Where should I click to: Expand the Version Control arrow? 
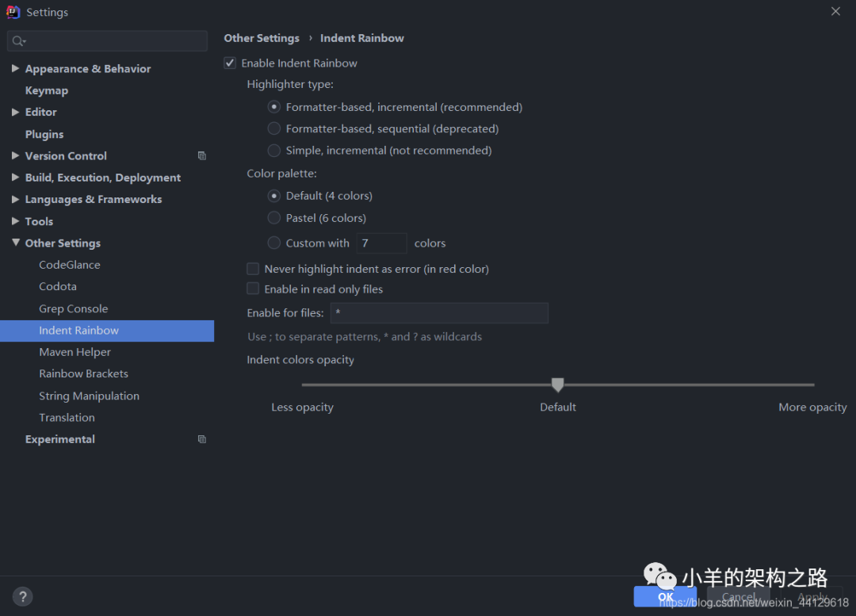pos(15,155)
